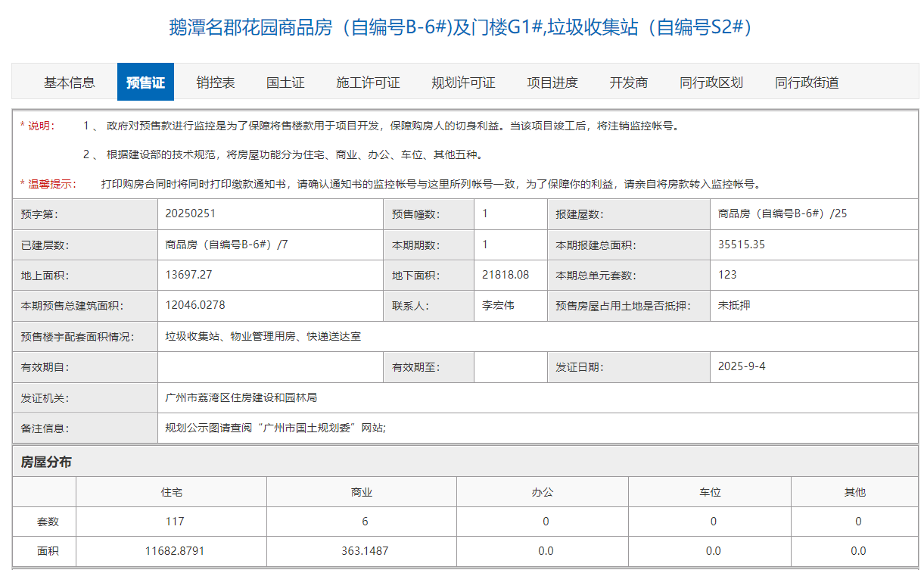
Task: Click the 本期总单元套数 label
Action: click(x=596, y=276)
